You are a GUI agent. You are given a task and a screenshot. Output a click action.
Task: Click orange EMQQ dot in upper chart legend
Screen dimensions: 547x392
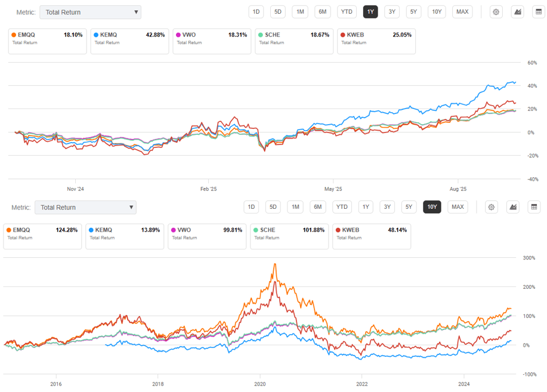[13, 35]
